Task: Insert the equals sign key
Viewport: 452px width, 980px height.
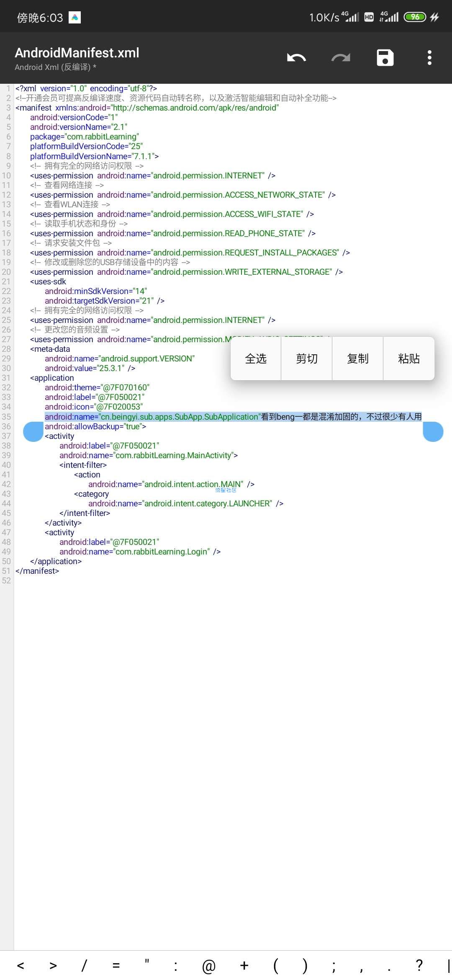Action: click(116, 966)
